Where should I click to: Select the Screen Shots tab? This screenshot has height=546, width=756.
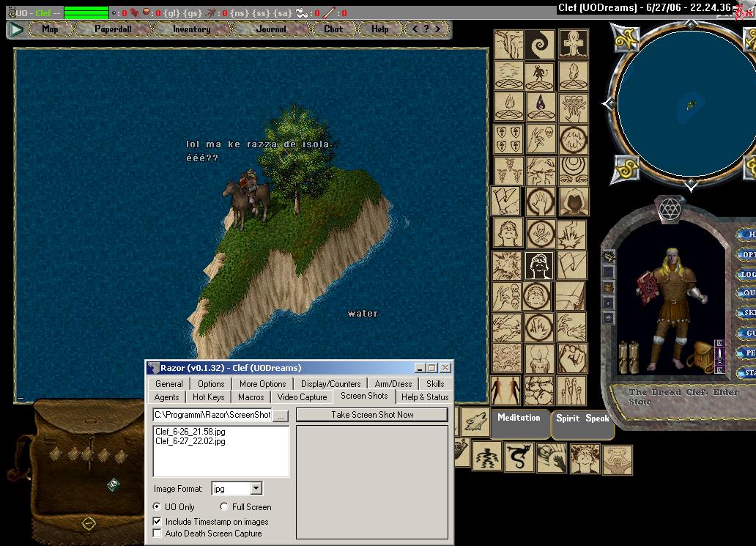pos(364,396)
